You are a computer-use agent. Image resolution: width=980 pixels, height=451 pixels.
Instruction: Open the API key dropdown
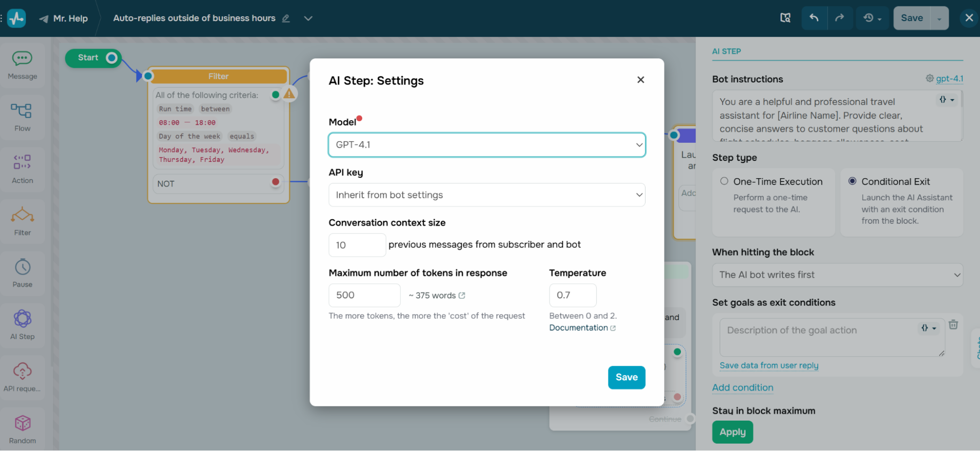click(486, 195)
